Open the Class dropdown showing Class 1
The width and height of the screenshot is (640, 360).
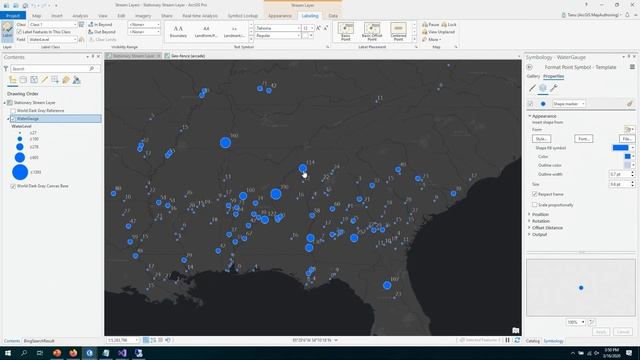point(53,24)
